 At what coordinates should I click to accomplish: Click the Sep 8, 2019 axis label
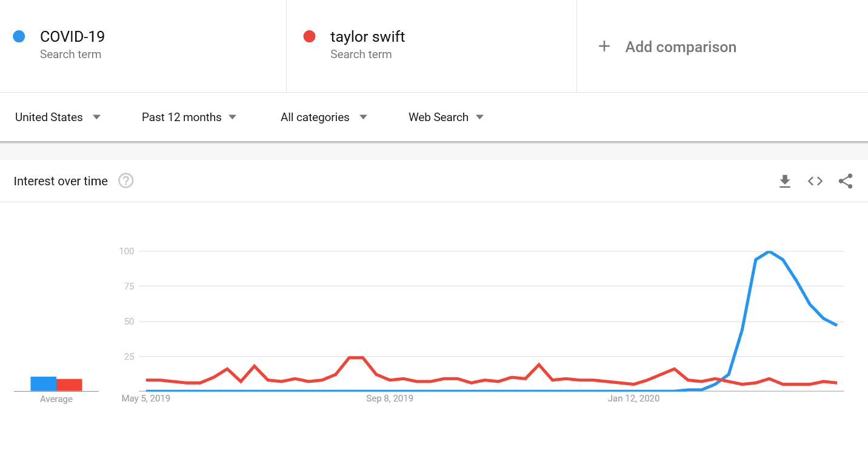tap(390, 398)
